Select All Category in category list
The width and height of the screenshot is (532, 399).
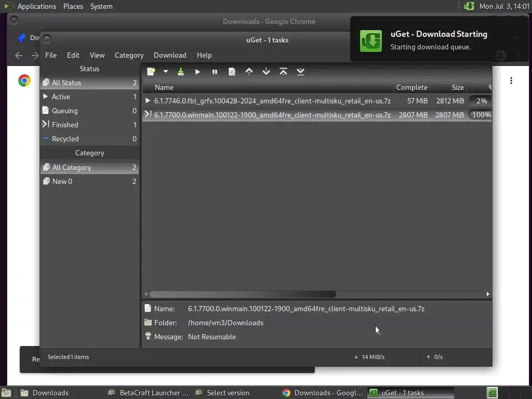click(x=89, y=167)
